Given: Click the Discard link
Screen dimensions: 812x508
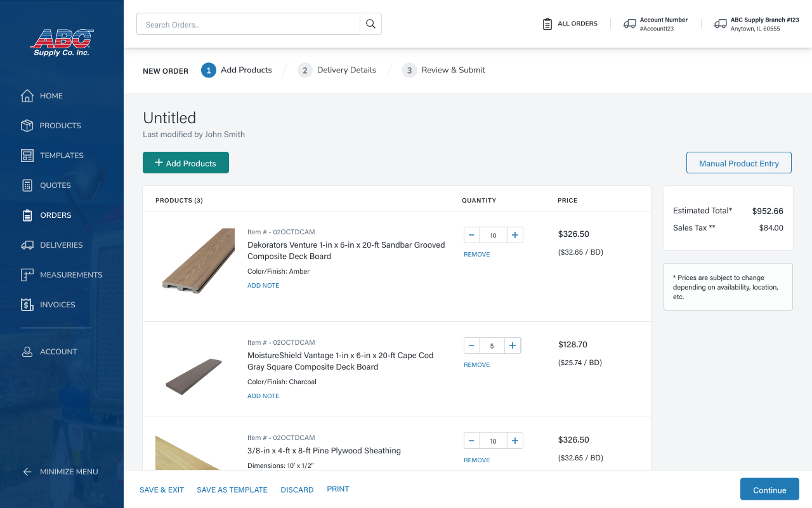Looking at the screenshot, I should tap(297, 490).
